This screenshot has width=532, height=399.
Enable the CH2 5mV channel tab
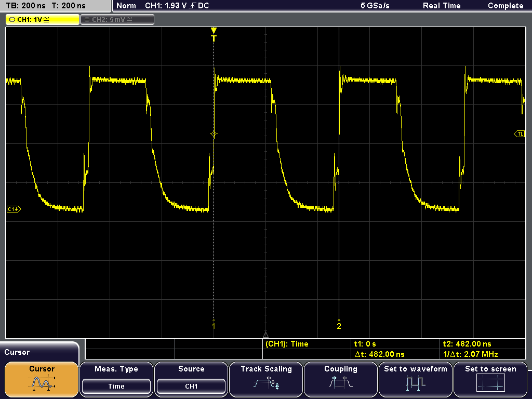coord(117,19)
